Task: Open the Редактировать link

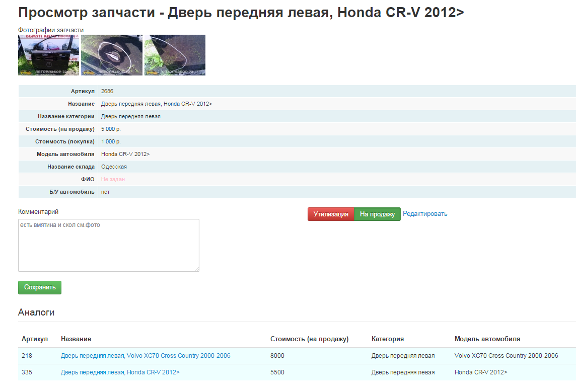Action: tap(425, 214)
